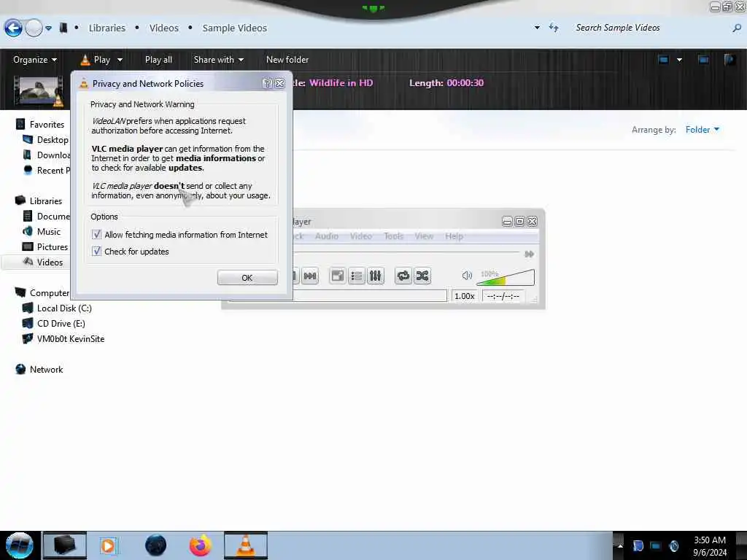The height and width of the screenshot is (560, 747).
Task: Click the VLC cone icon in dialog title
Action: 84,83
